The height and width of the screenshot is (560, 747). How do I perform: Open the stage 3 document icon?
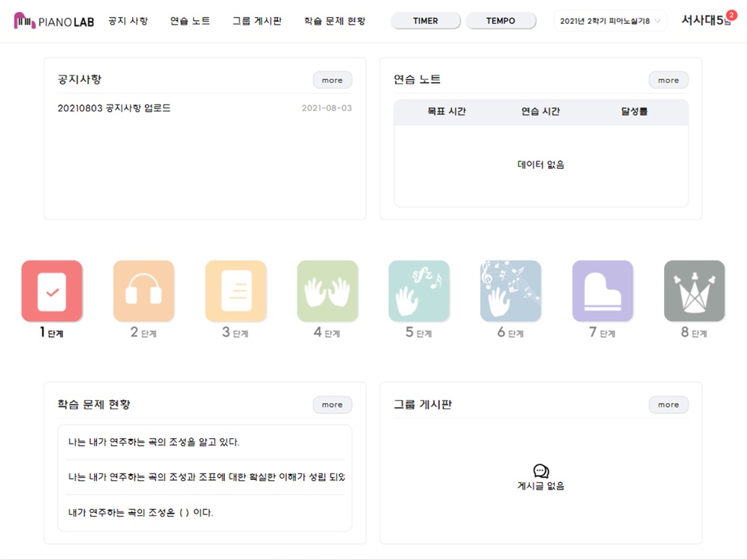point(236,291)
